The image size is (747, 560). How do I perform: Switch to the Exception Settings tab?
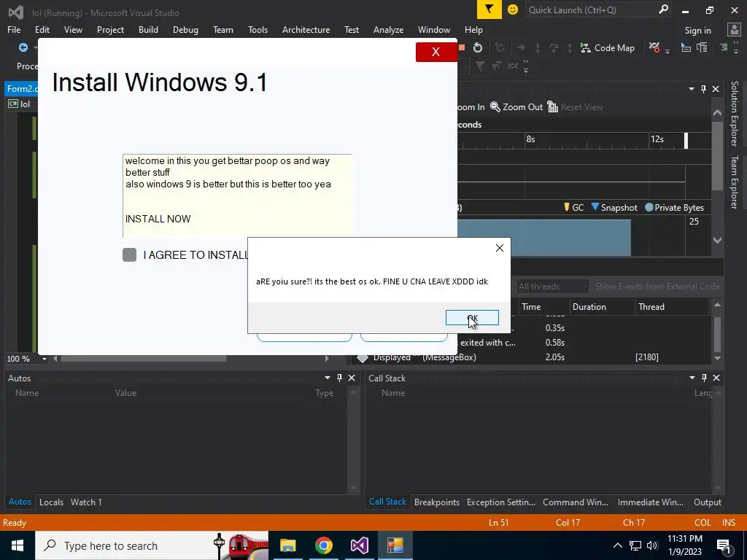[x=500, y=502]
